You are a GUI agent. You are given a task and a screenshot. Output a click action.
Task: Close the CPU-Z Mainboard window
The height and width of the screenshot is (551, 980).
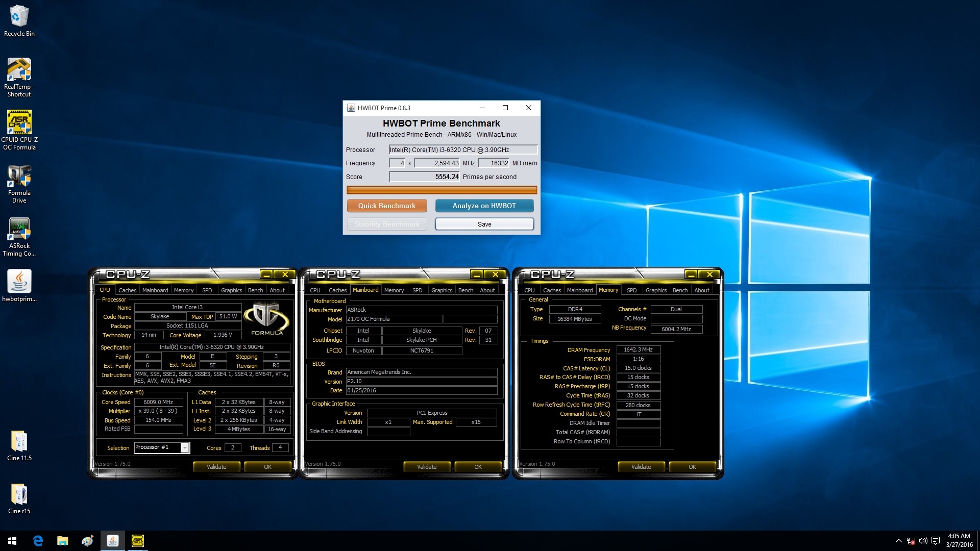tap(495, 274)
